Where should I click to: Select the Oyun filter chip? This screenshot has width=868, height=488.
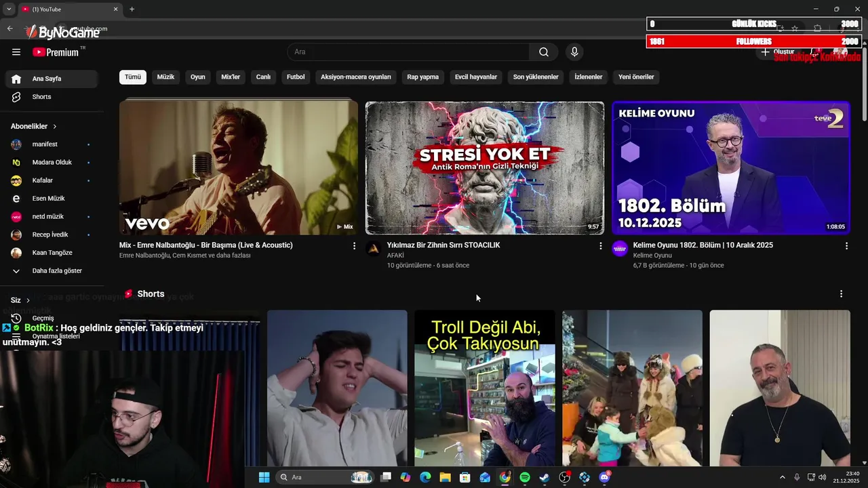[x=197, y=77]
